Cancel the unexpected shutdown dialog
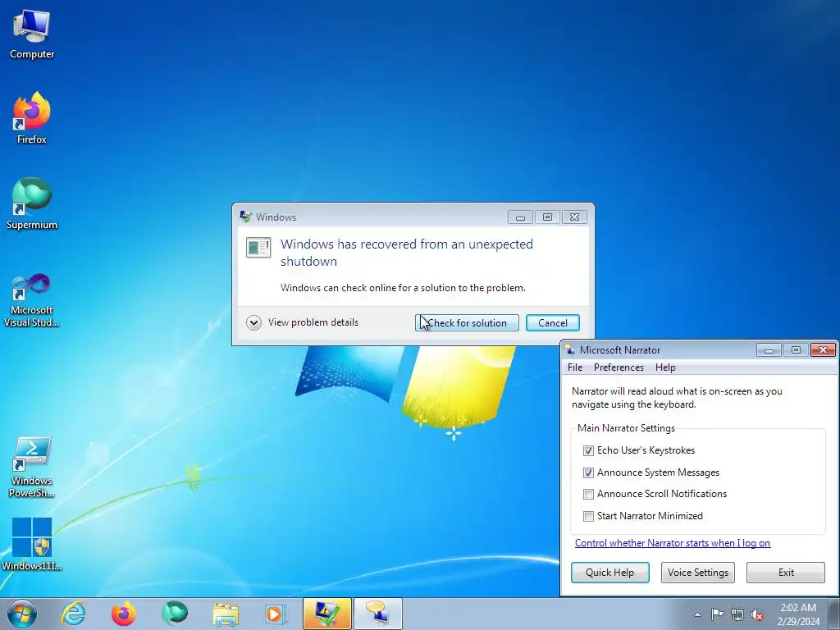 (552, 322)
